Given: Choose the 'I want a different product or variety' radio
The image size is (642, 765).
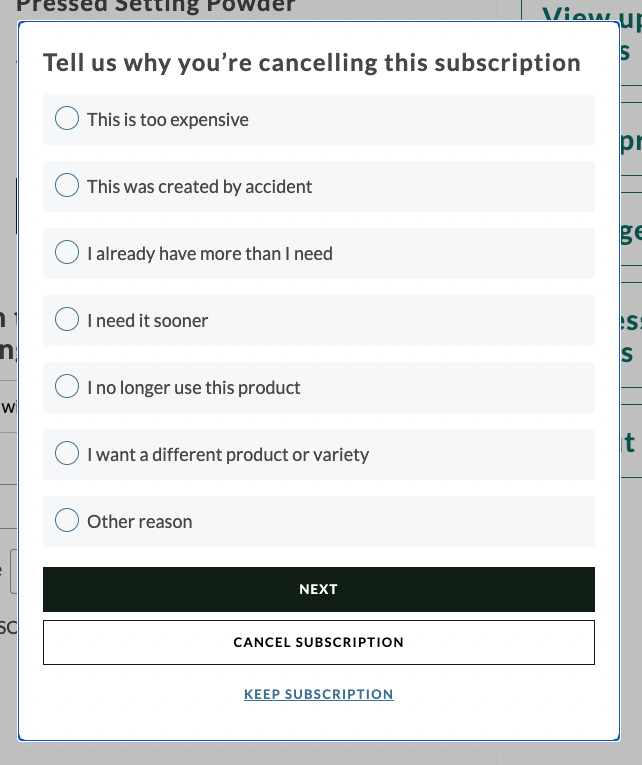Looking at the screenshot, I should (x=67, y=454).
